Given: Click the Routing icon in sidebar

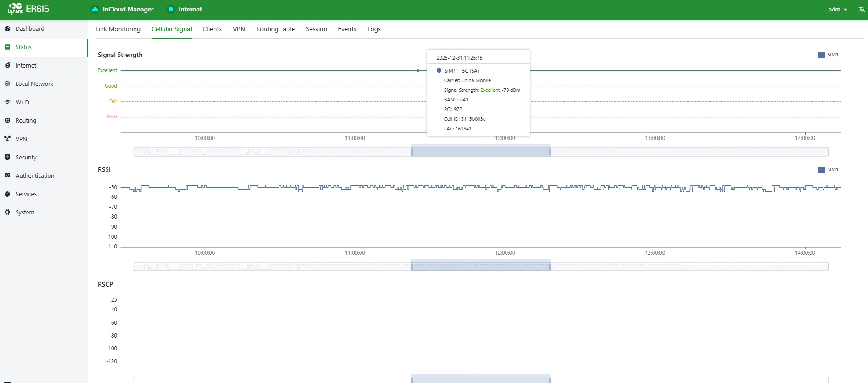Looking at the screenshot, I should 7,120.
